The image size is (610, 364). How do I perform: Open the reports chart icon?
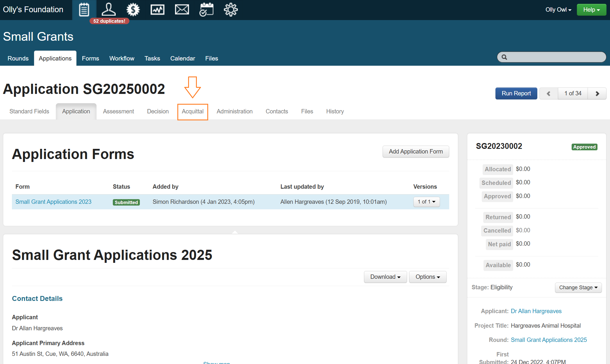tap(157, 10)
